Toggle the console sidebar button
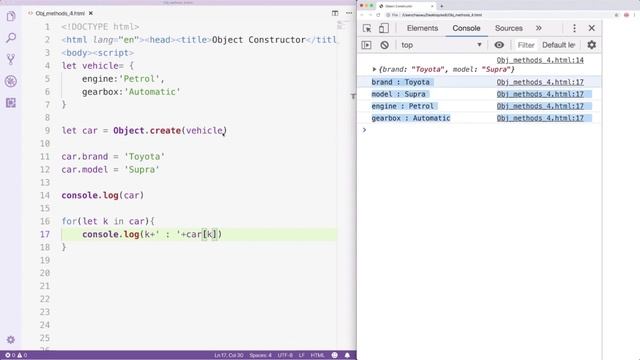The width and height of the screenshot is (640, 360). click(367, 45)
